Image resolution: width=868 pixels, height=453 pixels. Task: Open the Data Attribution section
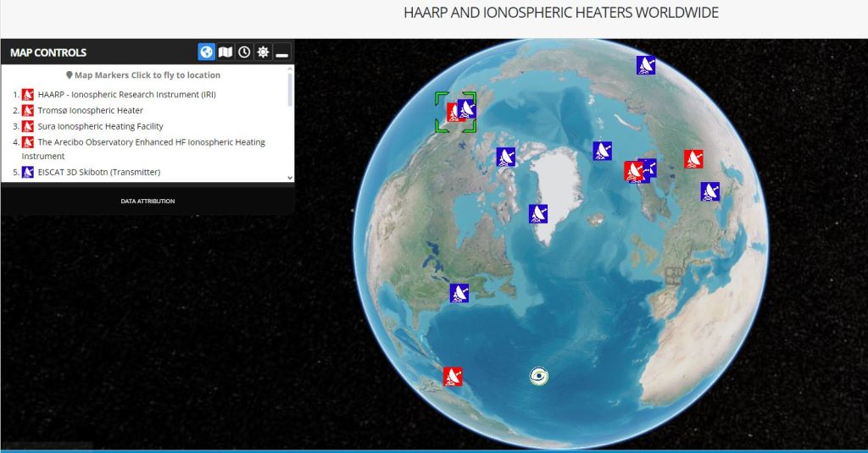(x=147, y=202)
